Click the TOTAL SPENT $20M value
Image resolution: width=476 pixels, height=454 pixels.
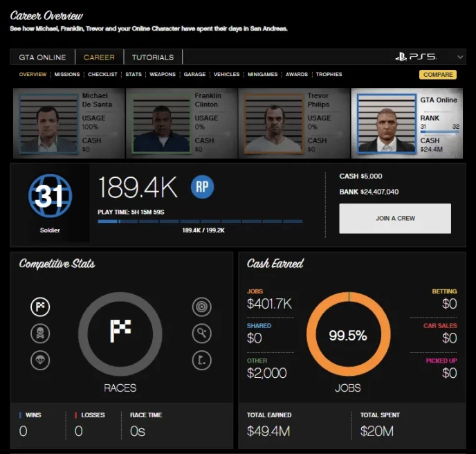(377, 431)
